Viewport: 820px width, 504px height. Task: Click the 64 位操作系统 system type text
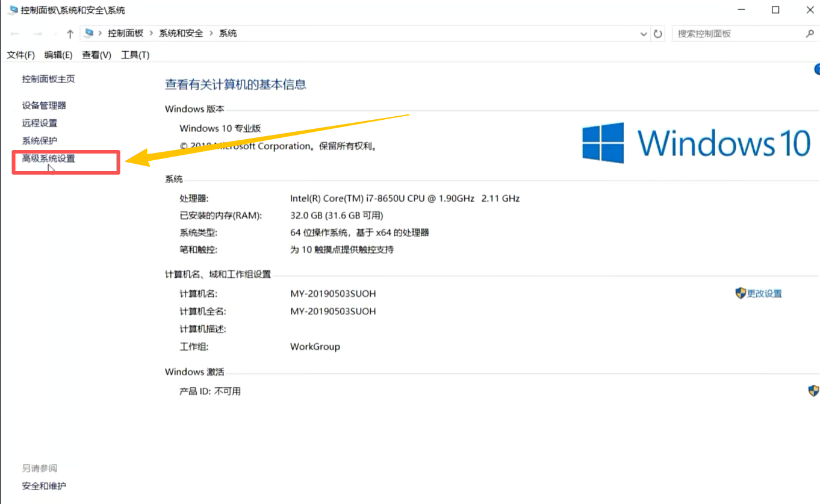coord(359,232)
